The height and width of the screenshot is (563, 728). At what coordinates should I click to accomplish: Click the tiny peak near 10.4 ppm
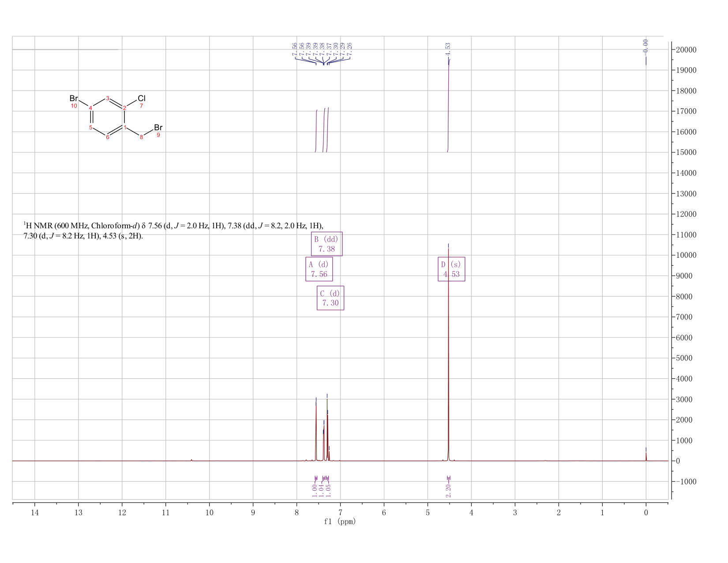click(x=191, y=460)
